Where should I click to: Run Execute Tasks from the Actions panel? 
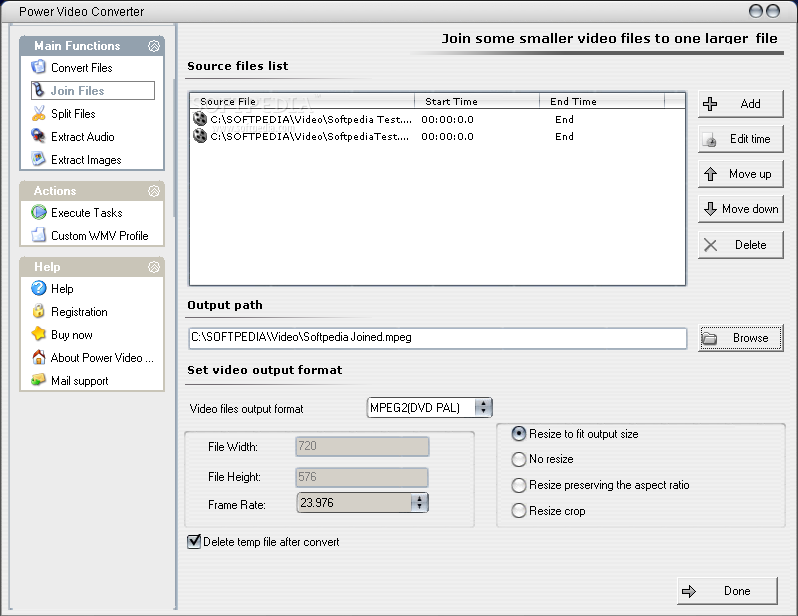pos(87,213)
